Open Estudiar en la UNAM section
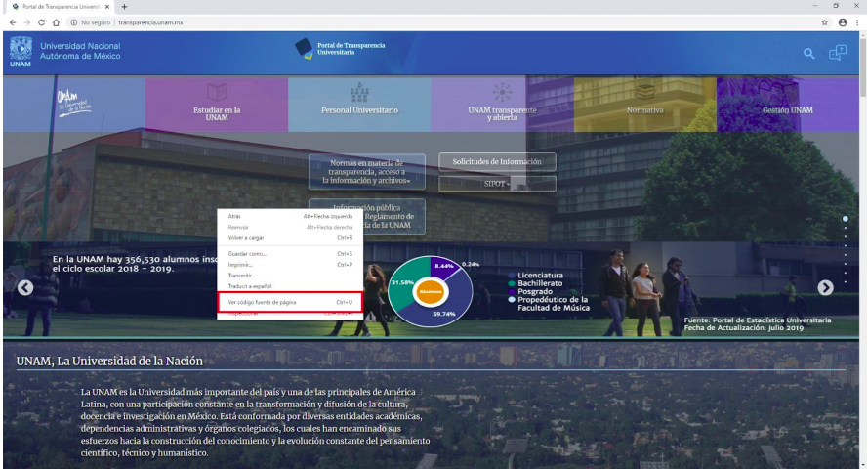The image size is (868, 469). click(x=217, y=105)
